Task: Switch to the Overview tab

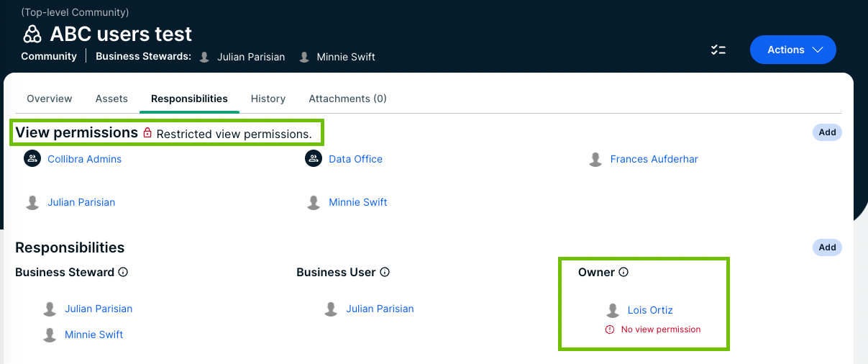Action: 50,99
